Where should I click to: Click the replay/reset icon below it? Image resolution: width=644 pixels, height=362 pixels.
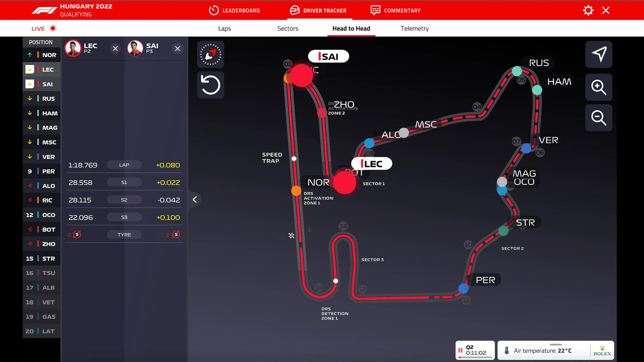coord(210,85)
